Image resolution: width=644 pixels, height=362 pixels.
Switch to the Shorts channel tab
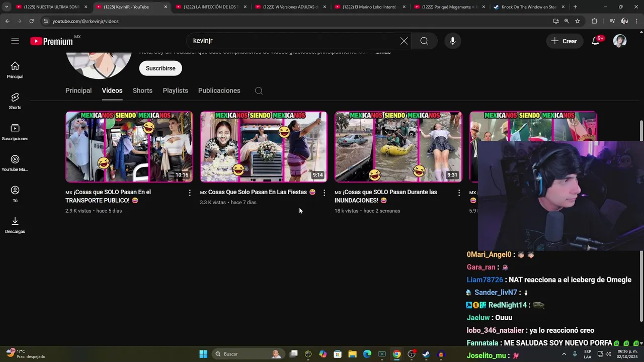click(x=142, y=90)
